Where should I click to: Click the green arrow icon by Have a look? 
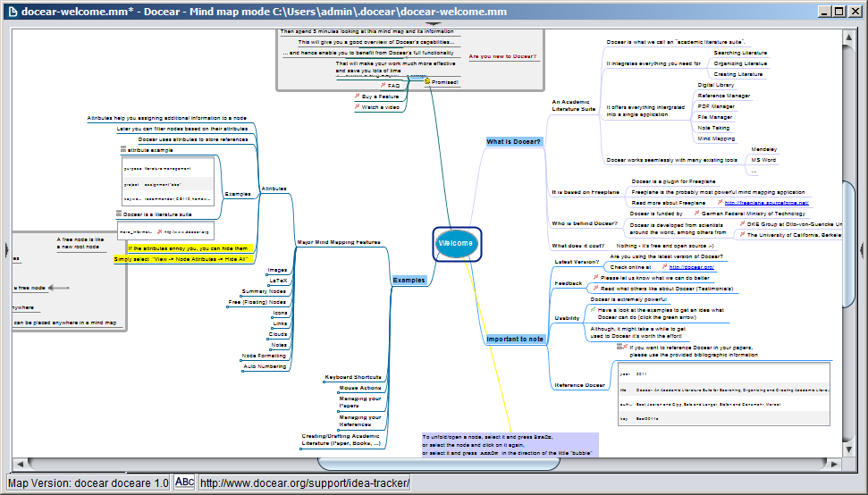(x=594, y=310)
